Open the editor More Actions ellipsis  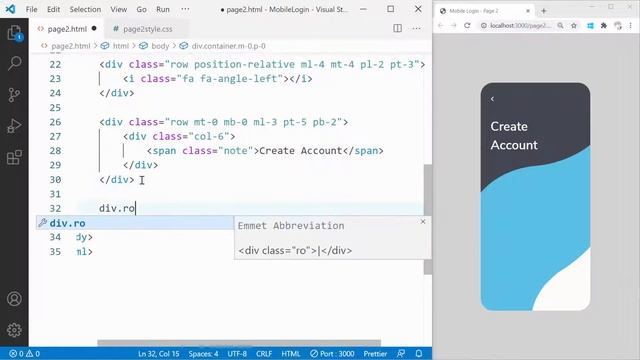pyautogui.click(x=416, y=28)
